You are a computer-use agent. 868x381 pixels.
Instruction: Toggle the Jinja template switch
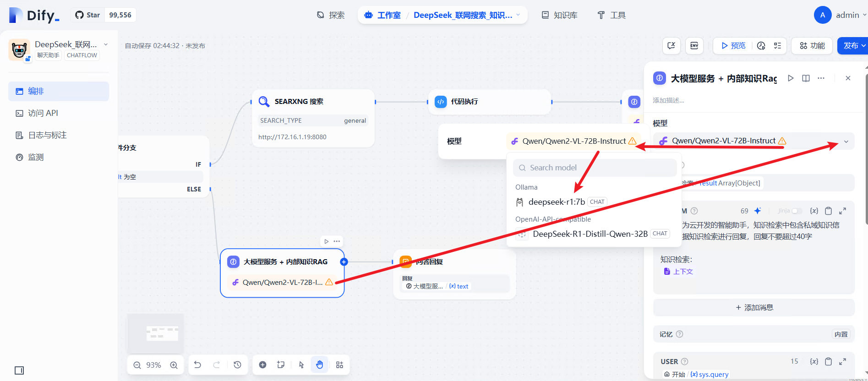click(x=797, y=211)
